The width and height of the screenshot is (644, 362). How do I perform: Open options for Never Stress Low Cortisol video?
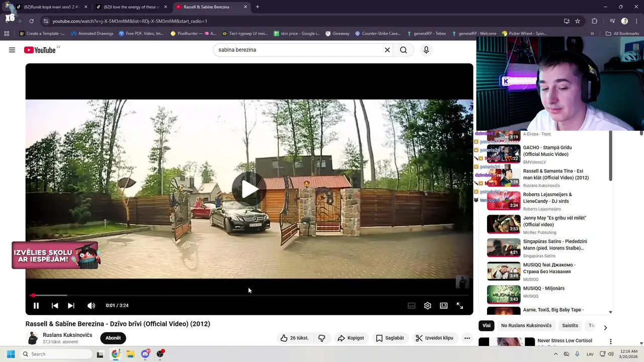coord(611,341)
